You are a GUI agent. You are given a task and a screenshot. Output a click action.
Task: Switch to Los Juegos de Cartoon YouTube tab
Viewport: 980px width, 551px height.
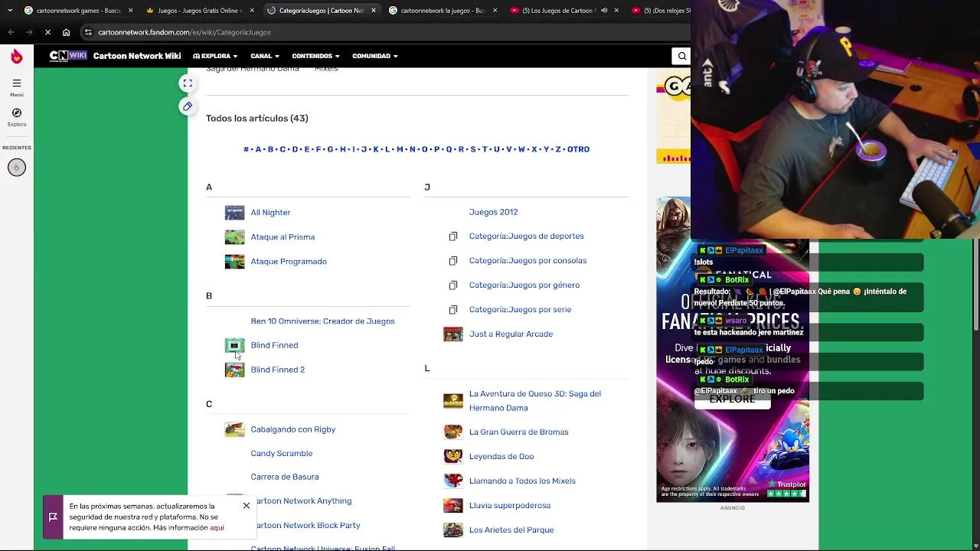pyautogui.click(x=557, y=11)
